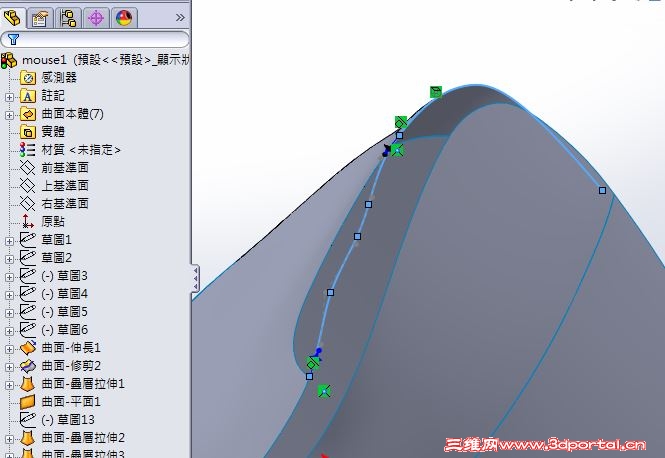
Task: Click the 草圖1 sketch icon
Action: tap(28, 239)
